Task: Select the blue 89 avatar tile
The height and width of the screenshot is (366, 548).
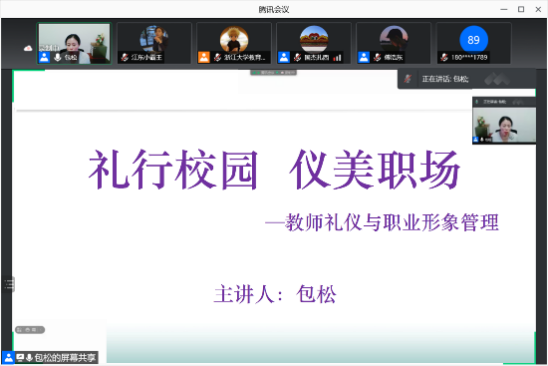Action: [474, 40]
